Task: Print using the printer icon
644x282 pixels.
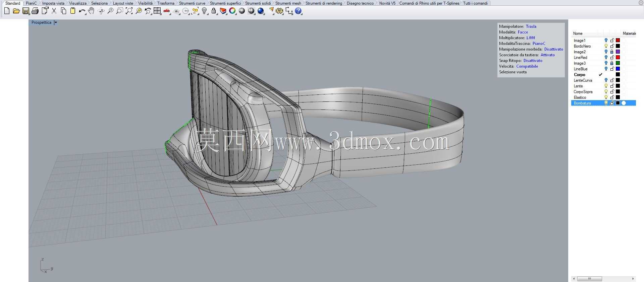Action: click(x=35, y=11)
